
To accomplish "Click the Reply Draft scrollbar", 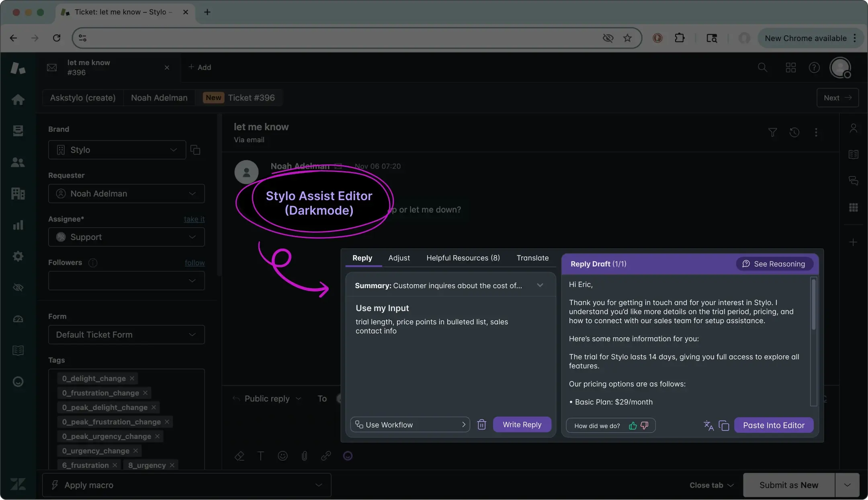I will click(813, 304).
